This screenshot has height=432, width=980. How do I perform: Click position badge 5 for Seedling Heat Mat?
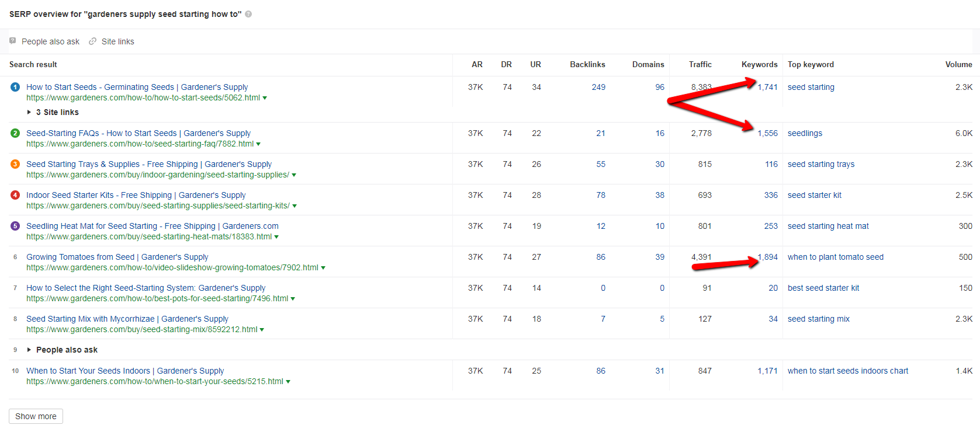15,226
